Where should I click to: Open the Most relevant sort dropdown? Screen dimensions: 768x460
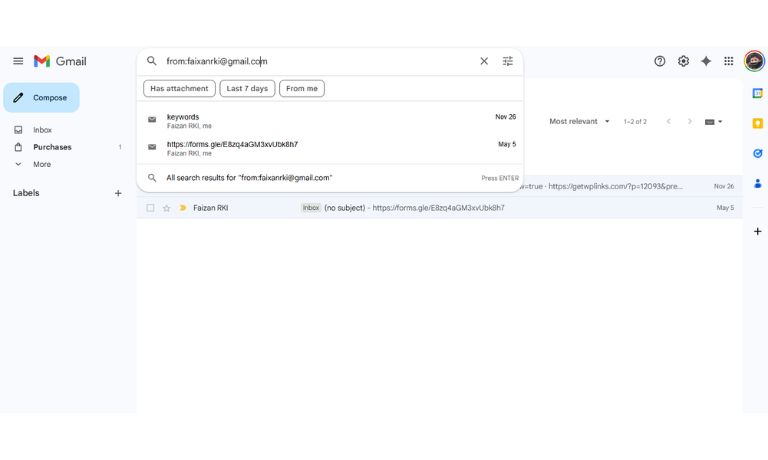pos(579,121)
